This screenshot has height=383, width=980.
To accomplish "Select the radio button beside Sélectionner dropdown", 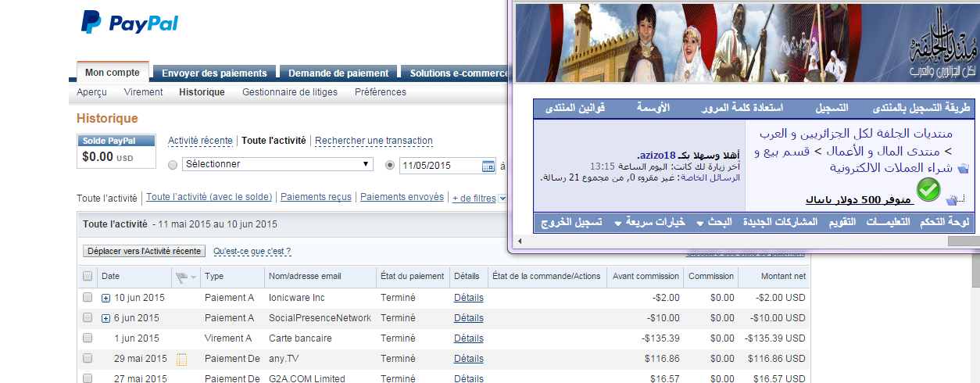I will tap(173, 165).
